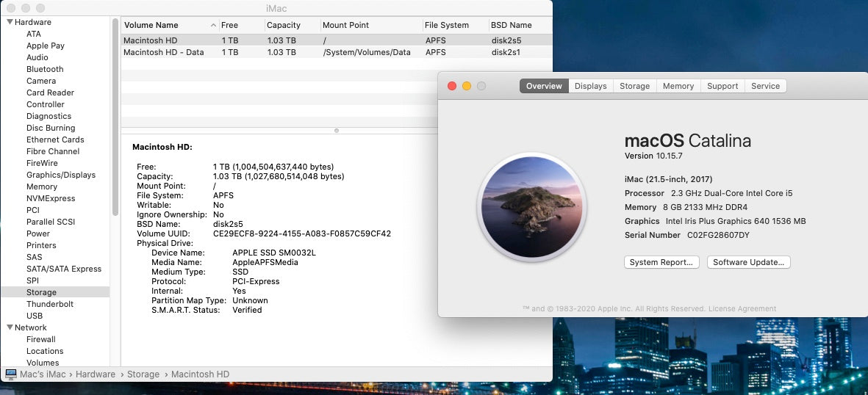The height and width of the screenshot is (395, 868).
Task: Switch to the Displays tab
Action: [590, 86]
